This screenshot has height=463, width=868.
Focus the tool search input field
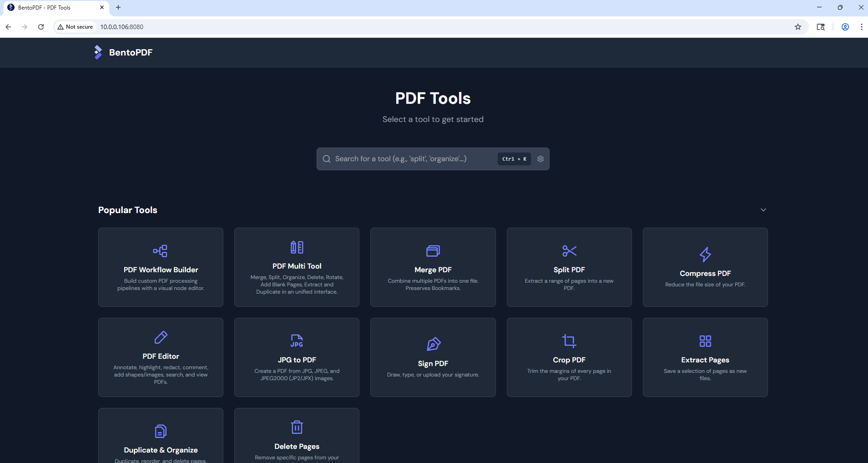coord(409,159)
